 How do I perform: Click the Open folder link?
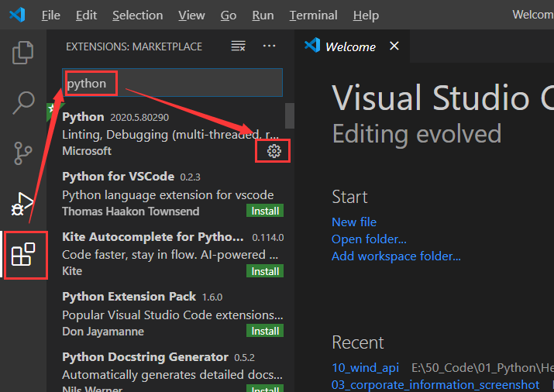coord(369,239)
